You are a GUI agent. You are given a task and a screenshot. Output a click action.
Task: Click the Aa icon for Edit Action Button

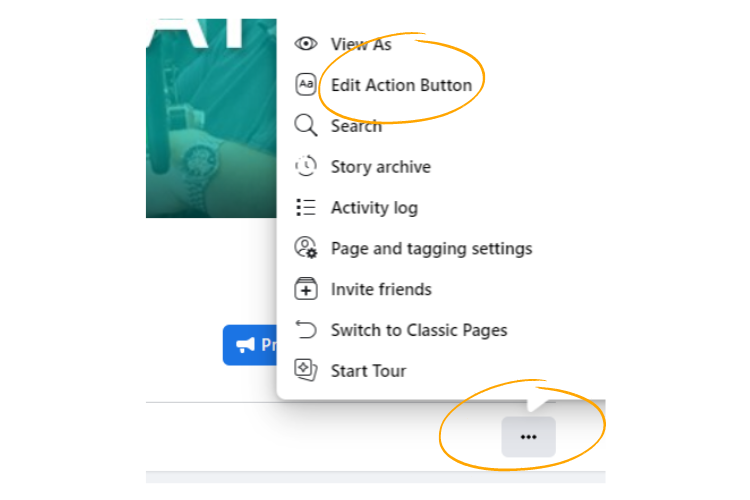click(x=306, y=85)
